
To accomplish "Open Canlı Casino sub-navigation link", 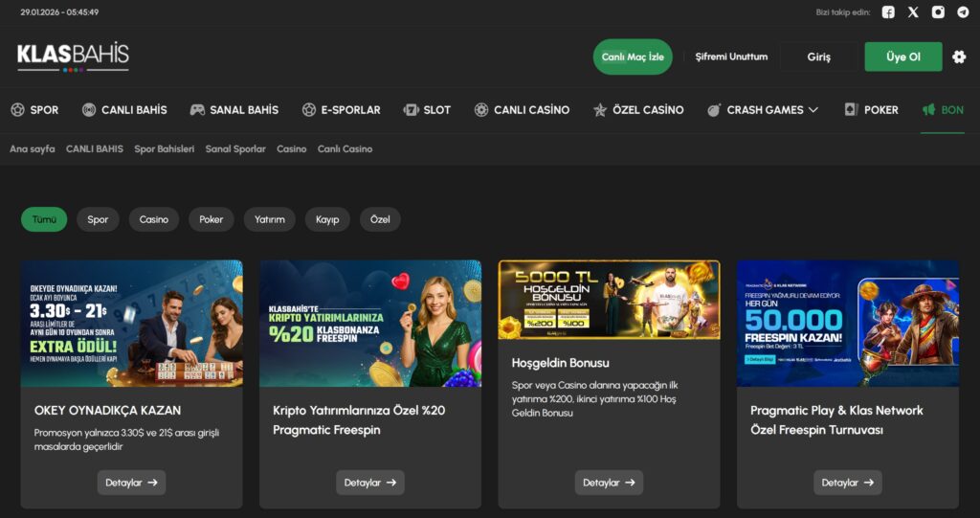I will [345, 149].
